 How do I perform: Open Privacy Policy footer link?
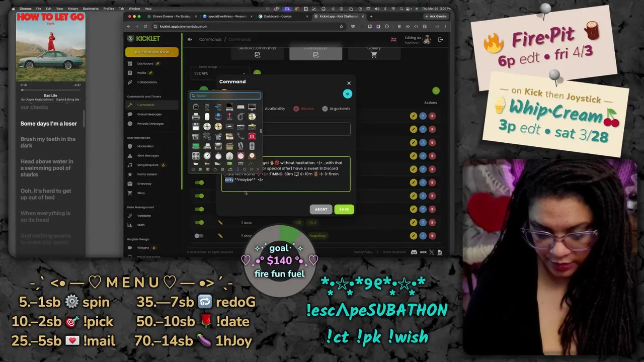tap(363, 252)
